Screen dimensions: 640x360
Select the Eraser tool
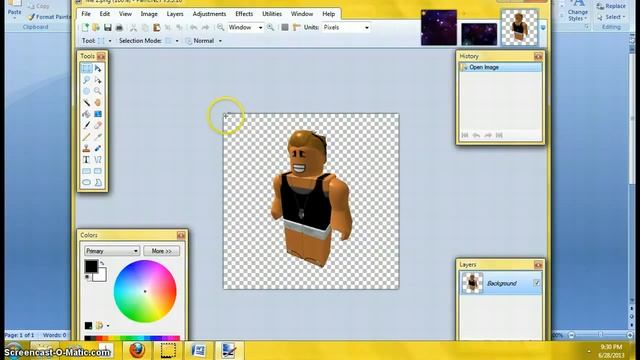(x=98, y=125)
